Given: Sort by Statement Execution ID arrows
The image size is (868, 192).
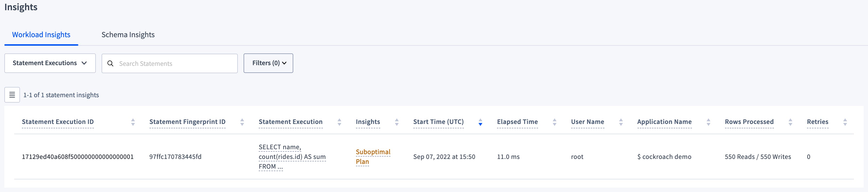Looking at the screenshot, I should 133,122.
